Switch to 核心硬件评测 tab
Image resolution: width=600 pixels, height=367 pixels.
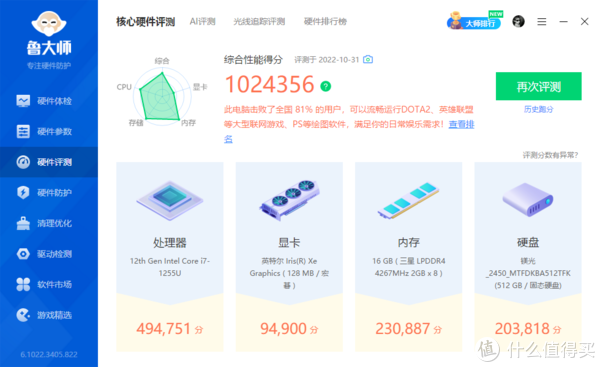point(145,22)
